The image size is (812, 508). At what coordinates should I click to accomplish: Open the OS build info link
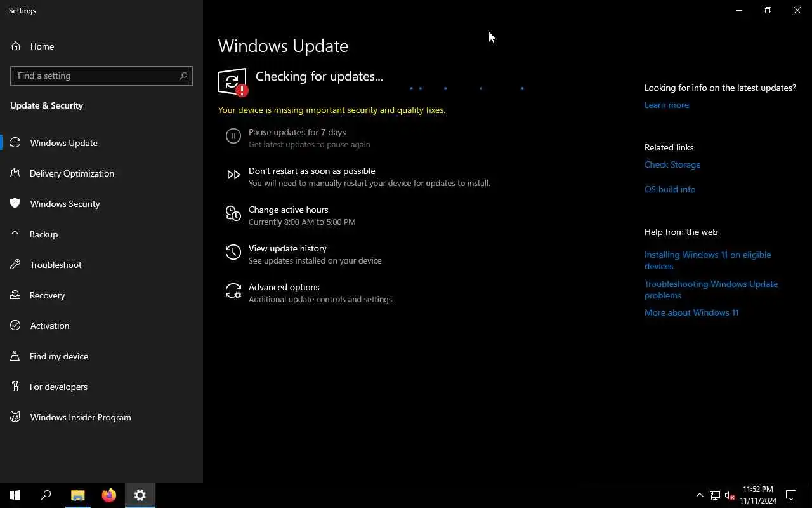tap(670, 190)
